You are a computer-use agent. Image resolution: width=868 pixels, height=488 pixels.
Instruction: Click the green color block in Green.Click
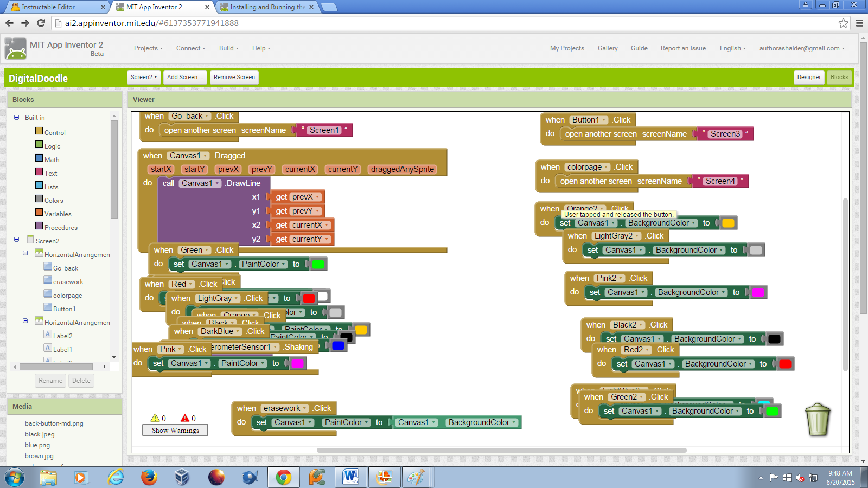[x=318, y=264]
